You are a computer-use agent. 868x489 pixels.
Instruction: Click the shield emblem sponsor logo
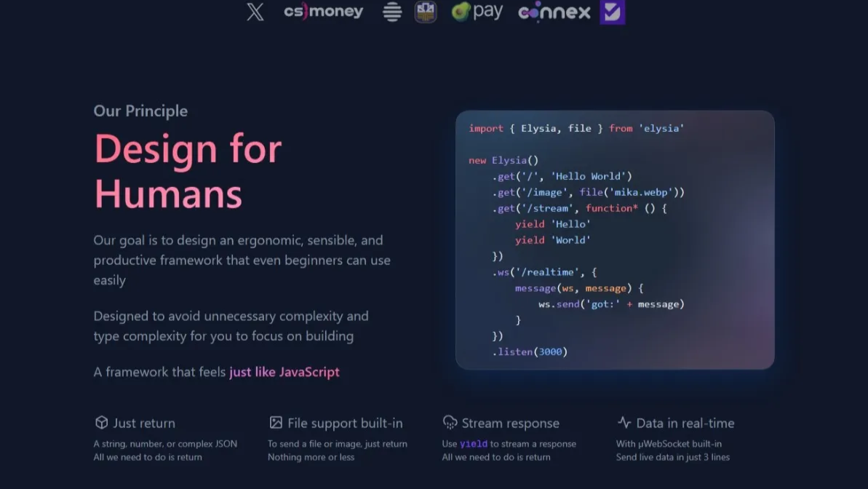coord(425,12)
